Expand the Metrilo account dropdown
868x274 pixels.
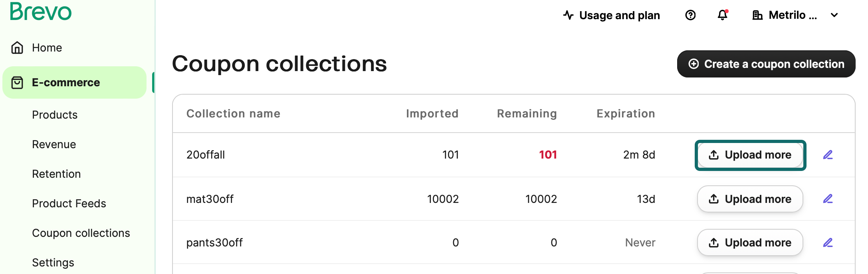(834, 15)
